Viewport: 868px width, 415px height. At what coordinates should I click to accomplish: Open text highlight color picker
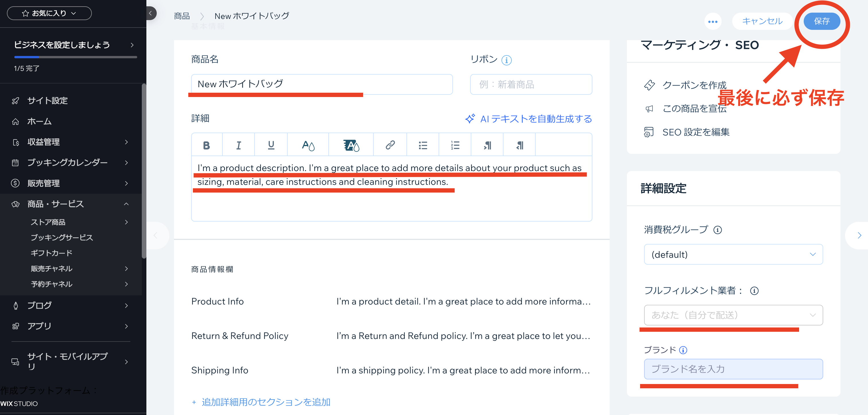(x=351, y=145)
